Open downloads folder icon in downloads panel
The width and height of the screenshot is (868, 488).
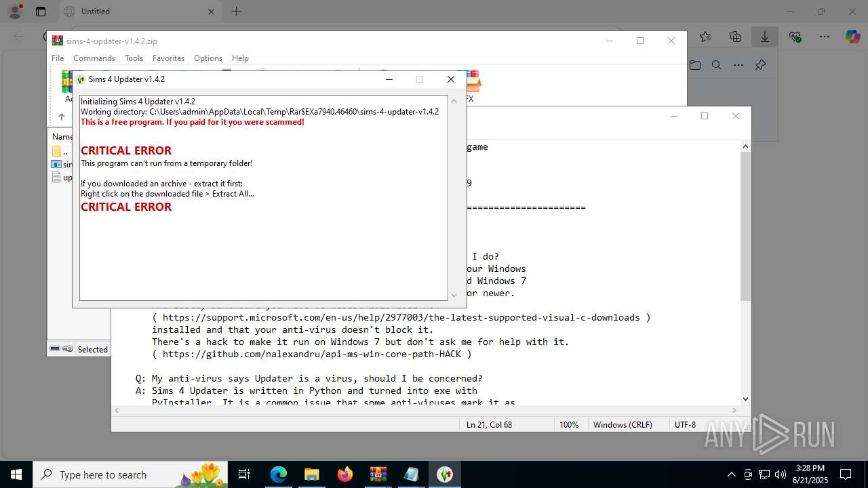coord(695,65)
